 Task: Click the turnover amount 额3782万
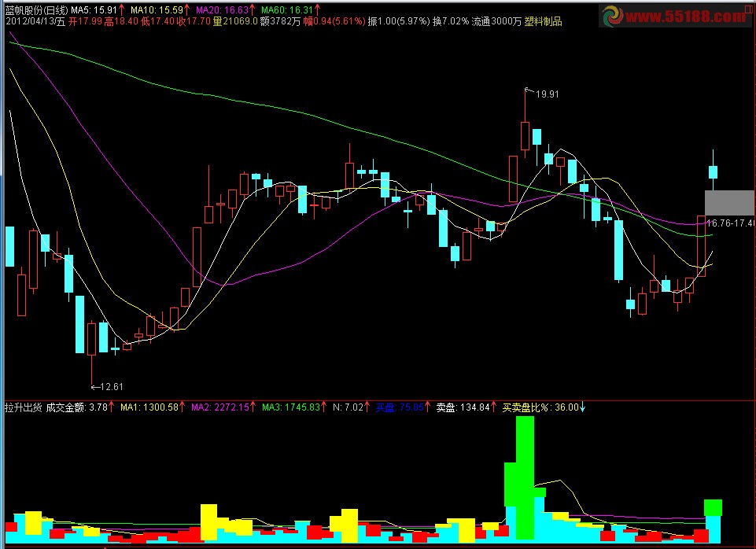281,21
